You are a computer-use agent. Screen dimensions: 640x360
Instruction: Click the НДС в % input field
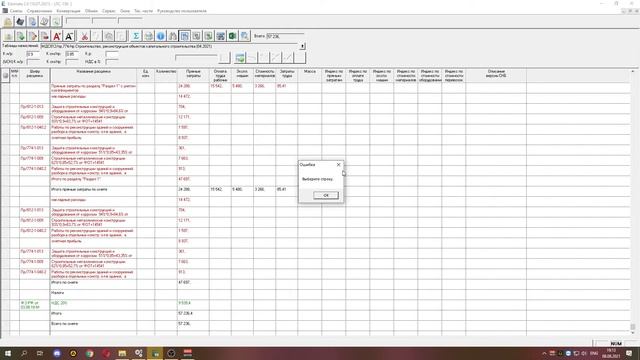tap(112, 62)
